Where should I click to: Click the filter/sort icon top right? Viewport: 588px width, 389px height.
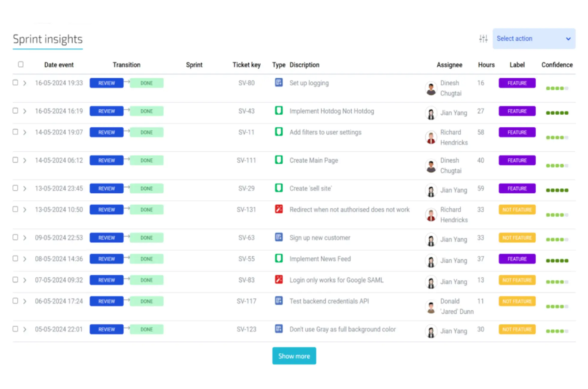(483, 38)
